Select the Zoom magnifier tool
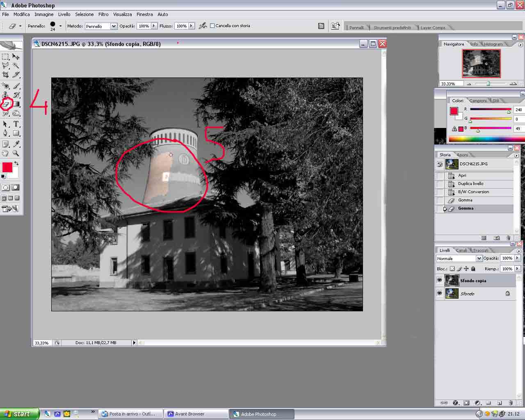 coord(16,153)
